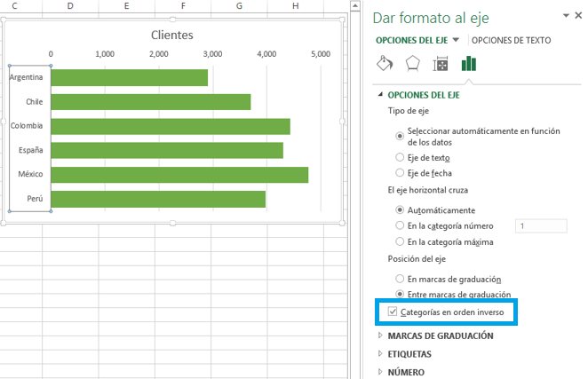The image size is (588, 379).
Task: Click the España axis label
Action: (x=31, y=150)
